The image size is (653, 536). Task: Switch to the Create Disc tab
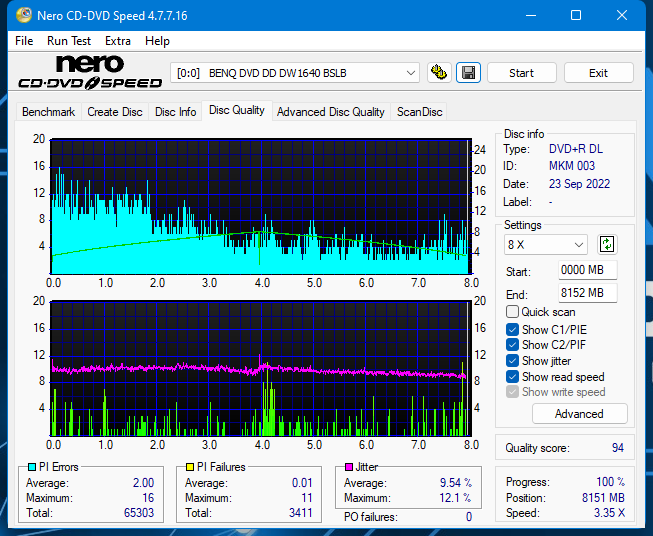(x=115, y=112)
